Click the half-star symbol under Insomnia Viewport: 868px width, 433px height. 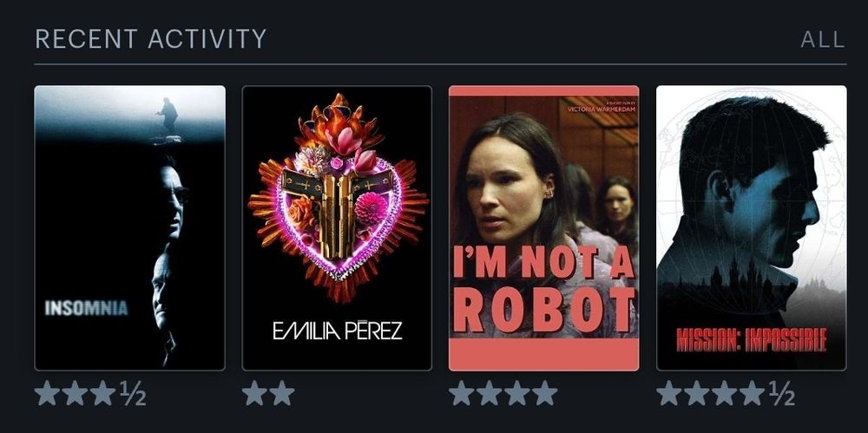[x=133, y=394]
